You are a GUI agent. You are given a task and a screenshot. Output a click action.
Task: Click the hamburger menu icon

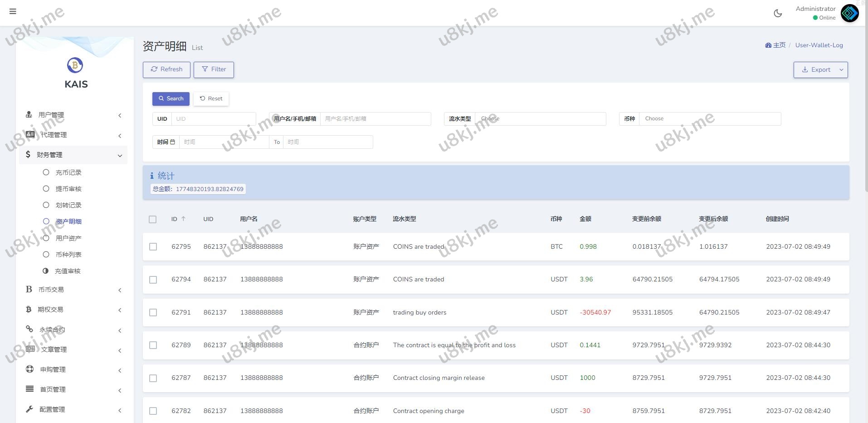(x=13, y=11)
